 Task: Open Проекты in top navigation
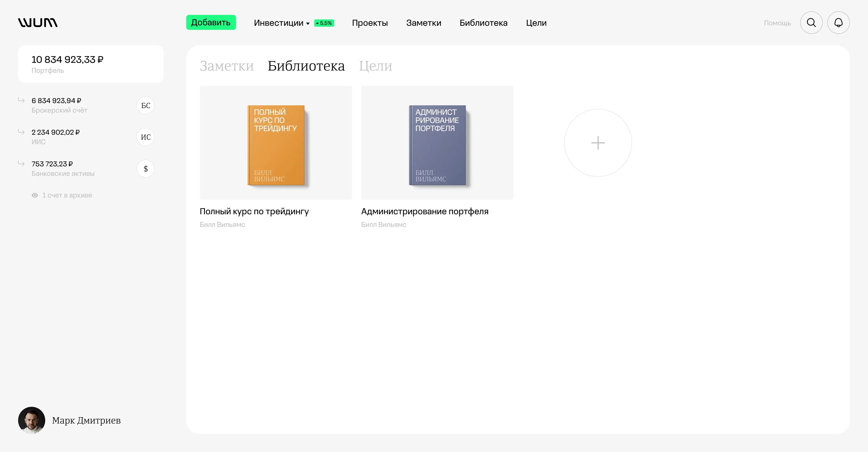(370, 23)
